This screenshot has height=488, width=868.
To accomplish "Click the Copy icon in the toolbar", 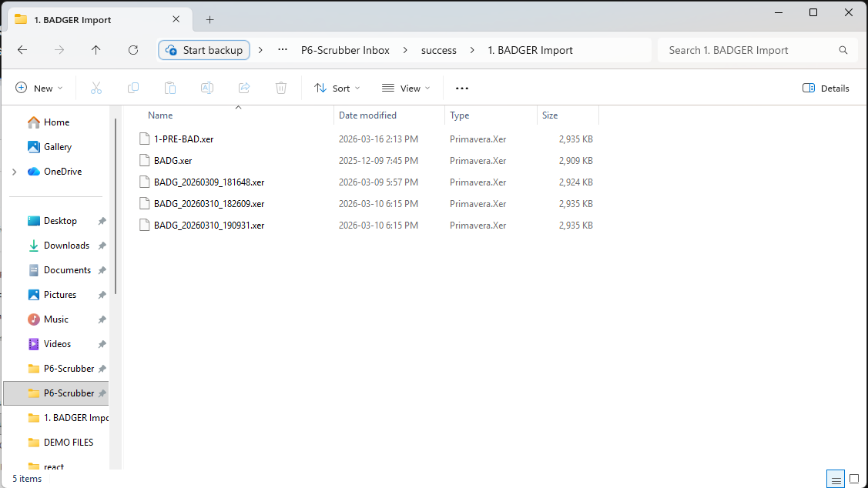I will point(132,88).
